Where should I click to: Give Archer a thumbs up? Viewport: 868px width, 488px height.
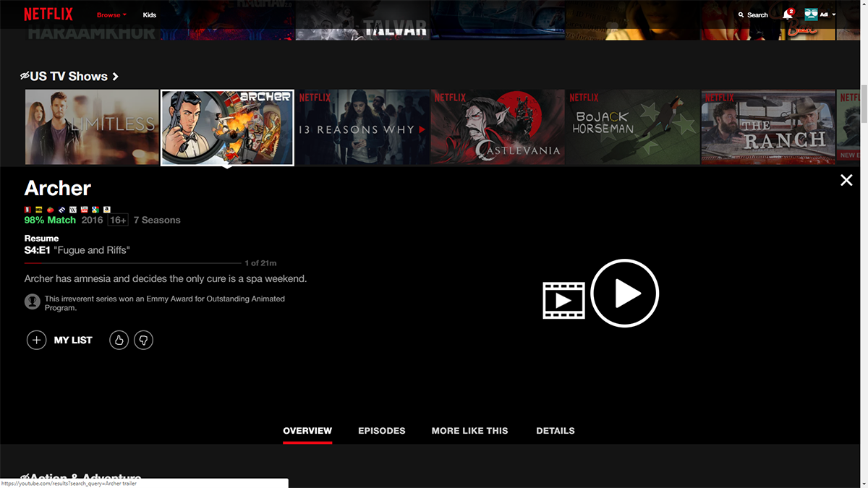pyautogui.click(x=119, y=340)
